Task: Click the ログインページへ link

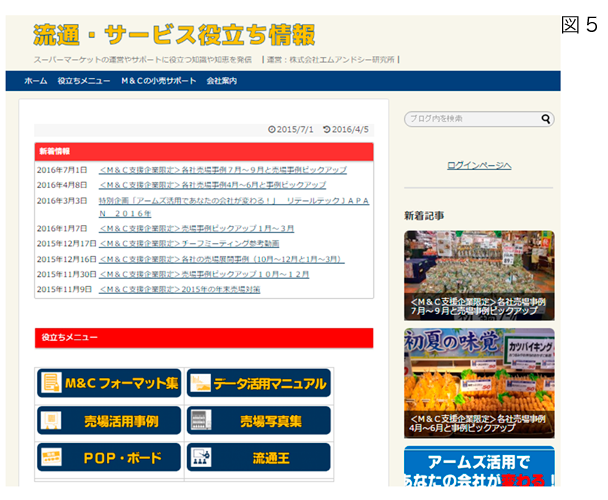Action: click(479, 165)
